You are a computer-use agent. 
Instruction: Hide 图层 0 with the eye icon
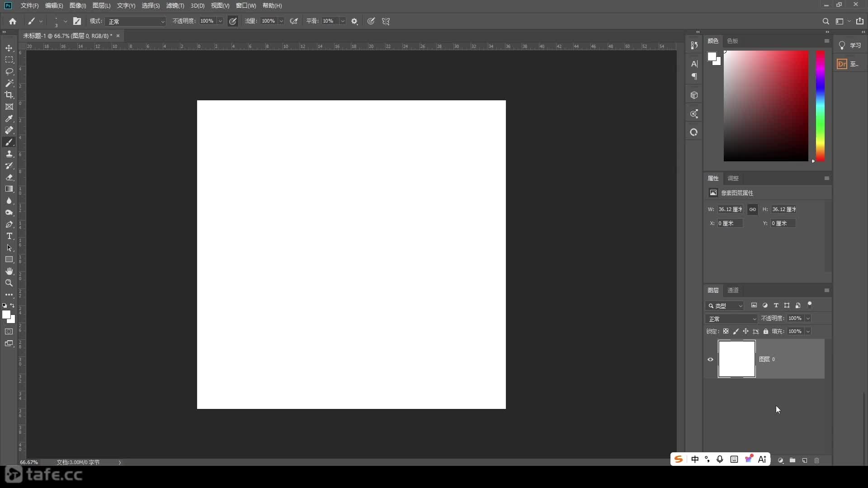pos(710,360)
